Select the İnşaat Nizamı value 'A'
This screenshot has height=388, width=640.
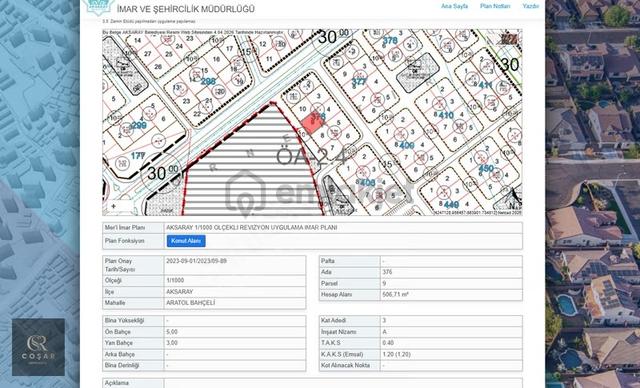pyautogui.click(x=384, y=332)
